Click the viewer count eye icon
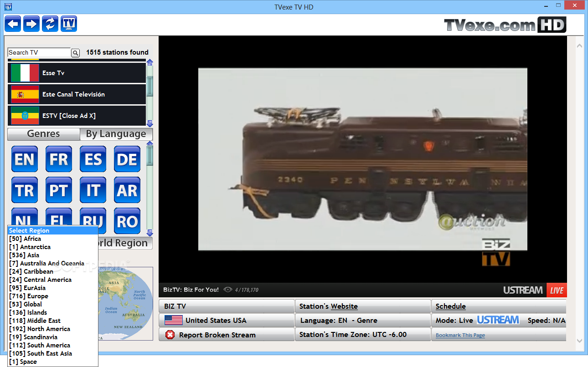This screenshot has width=588, height=367. coord(228,290)
